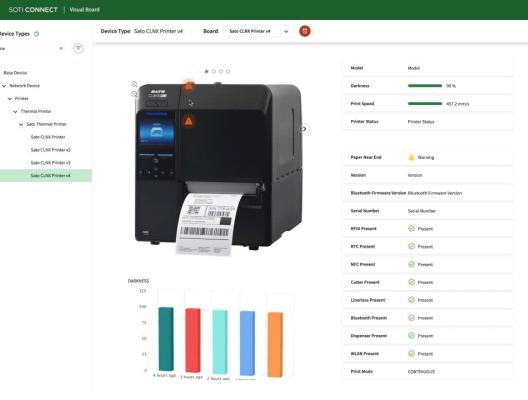528x400 pixels.
Task: Open the Device Types filter dropdown
Action: [32, 48]
